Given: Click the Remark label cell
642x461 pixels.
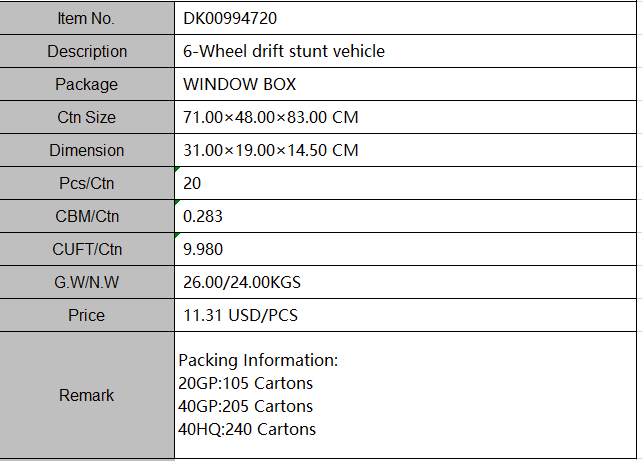Looking at the screenshot, I should 87,395.
